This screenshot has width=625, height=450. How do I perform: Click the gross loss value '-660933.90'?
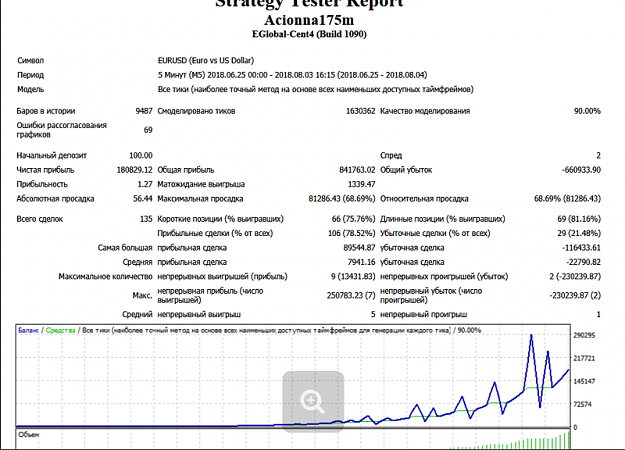point(581,170)
